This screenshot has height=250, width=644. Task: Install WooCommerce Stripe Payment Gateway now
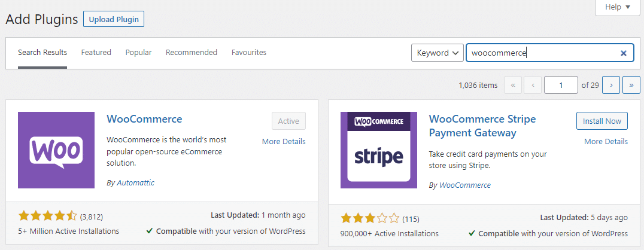(x=602, y=121)
